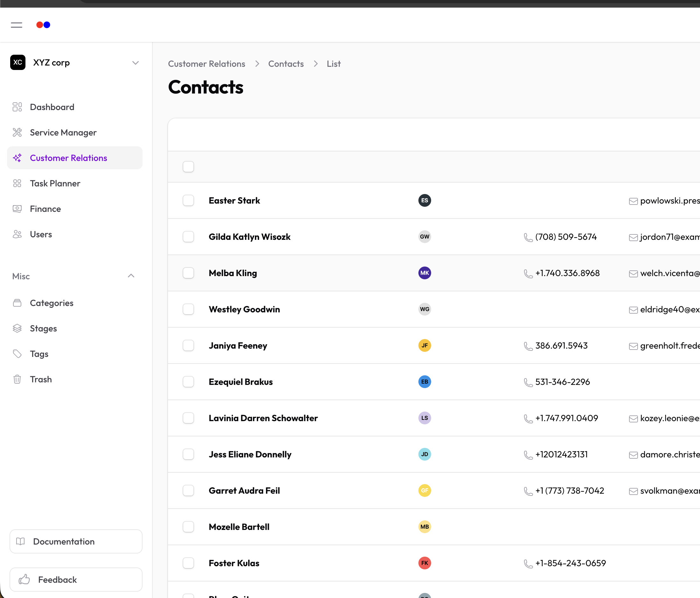Open Stages under Misc

coord(75,328)
